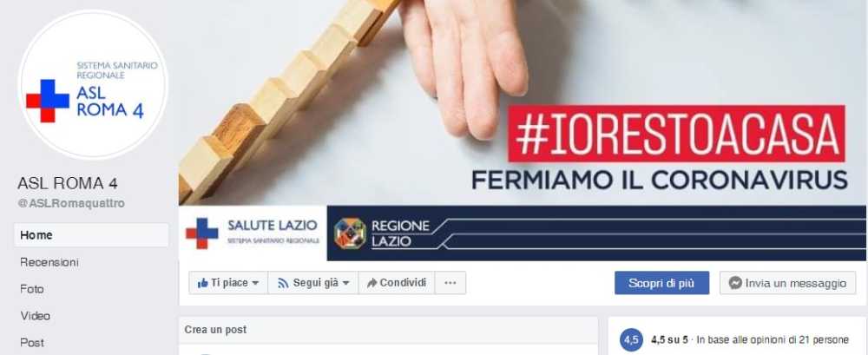The width and height of the screenshot is (868, 355).
Task: Click the ASL Roma 4 profile picture
Action: pyautogui.click(x=93, y=84)
